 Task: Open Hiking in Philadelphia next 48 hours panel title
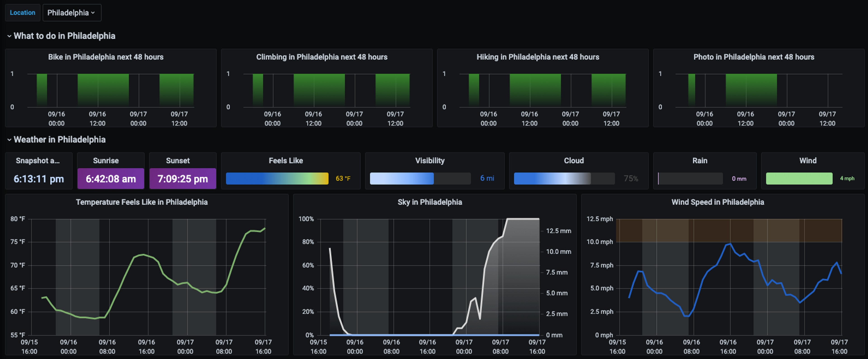pos(538,57)
